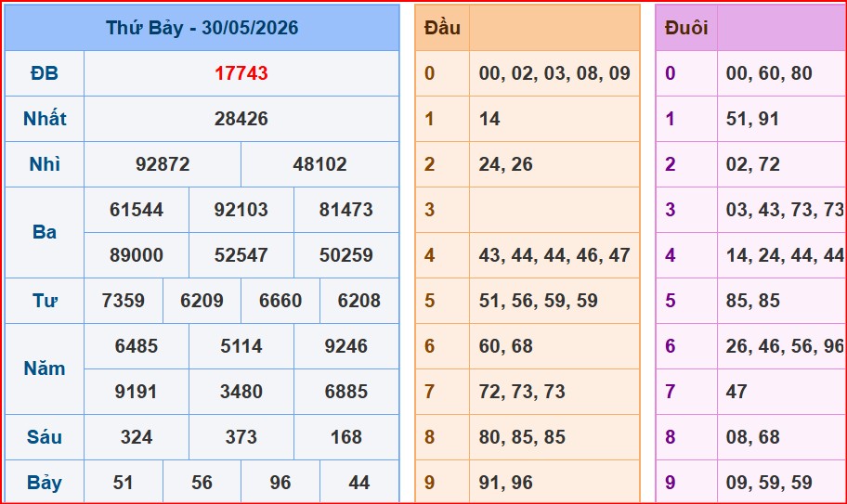Select Đầu values 51, 56, 59, 59
Image resolution: width=847 pixels, height=504 pixels.
pos(538,301)
